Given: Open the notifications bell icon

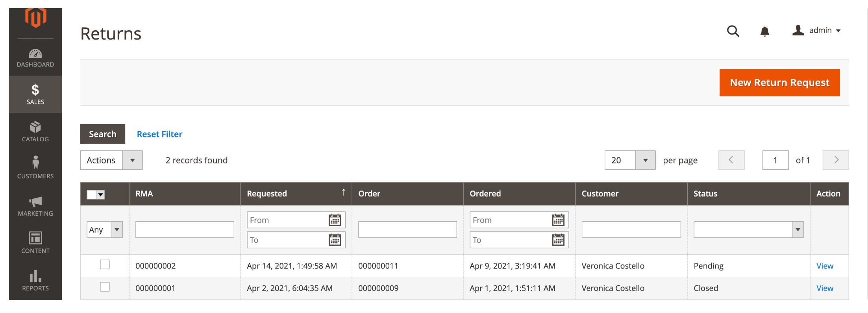Looking at the screenshot, I should click(764, 31).
